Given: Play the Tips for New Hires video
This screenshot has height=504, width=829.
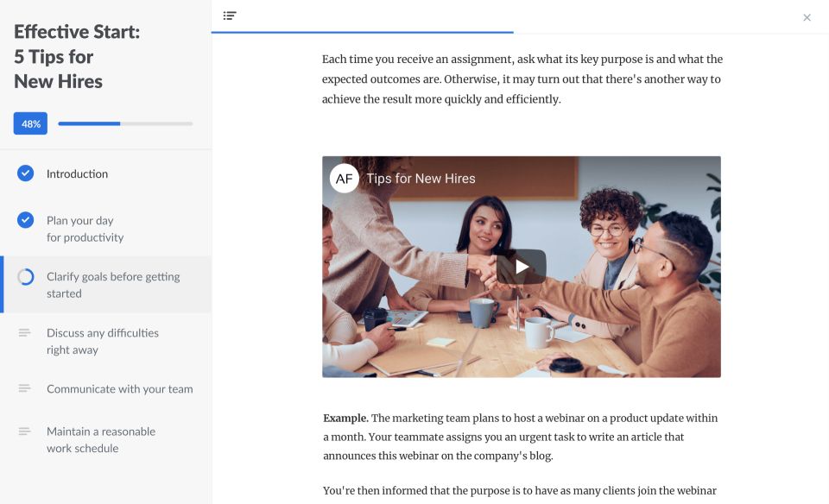Looking at the screenshot, I should pos(521,266).
